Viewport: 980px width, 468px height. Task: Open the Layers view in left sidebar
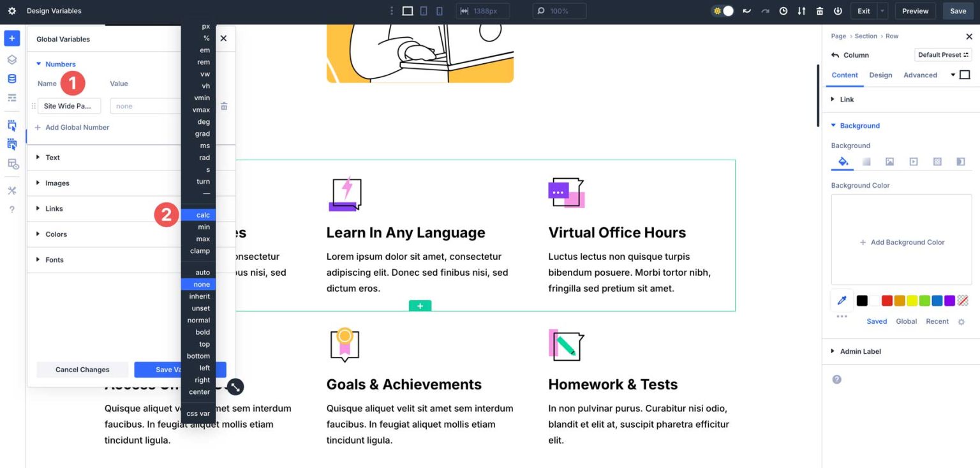point(11,59)
